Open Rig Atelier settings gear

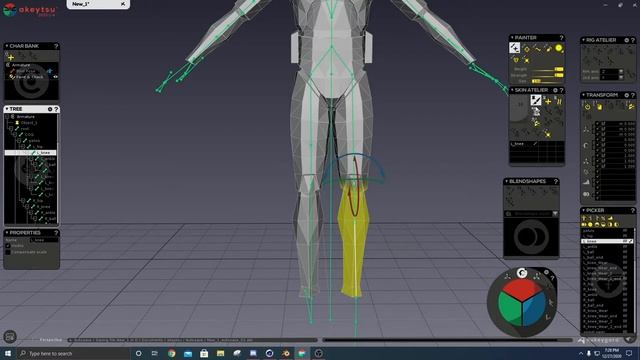627,40
